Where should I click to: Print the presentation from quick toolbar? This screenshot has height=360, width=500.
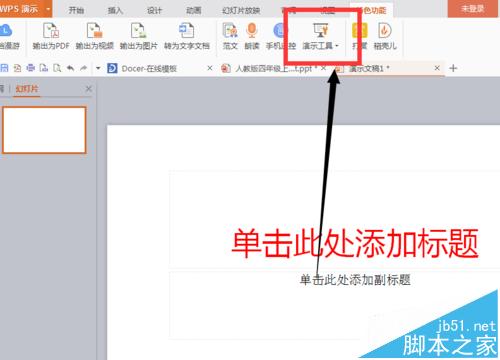tap(31, 68)
